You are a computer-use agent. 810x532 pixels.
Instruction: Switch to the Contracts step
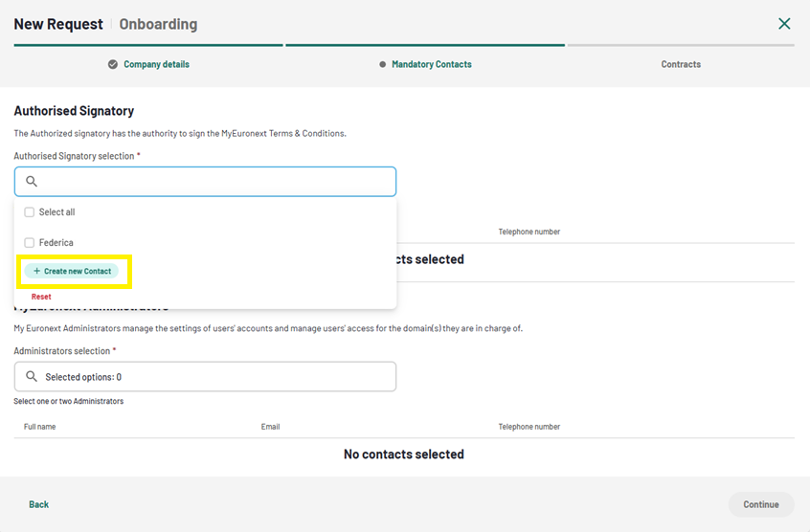click(681, 64)
